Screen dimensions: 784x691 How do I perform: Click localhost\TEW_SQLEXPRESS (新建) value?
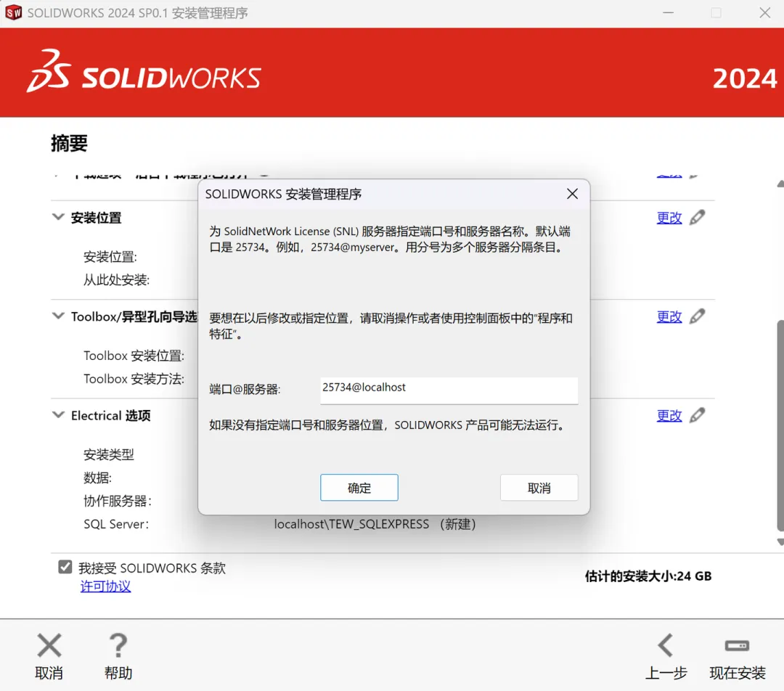[375, 524]
